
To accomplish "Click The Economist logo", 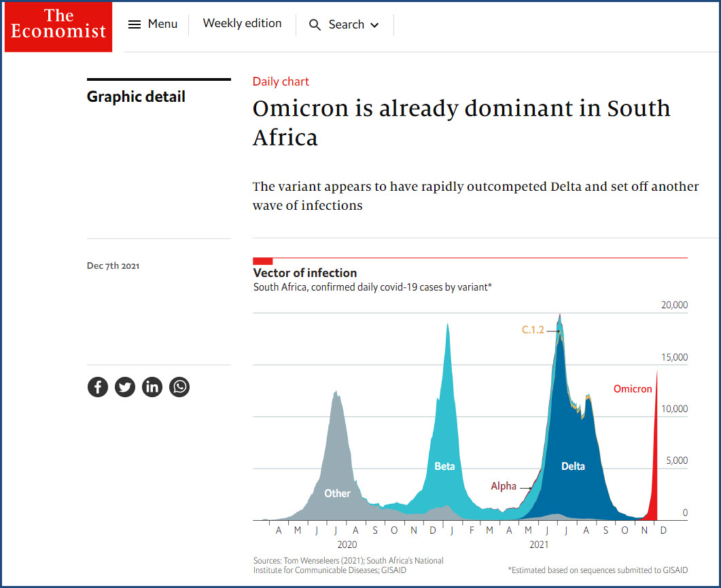I will point(58,25).
